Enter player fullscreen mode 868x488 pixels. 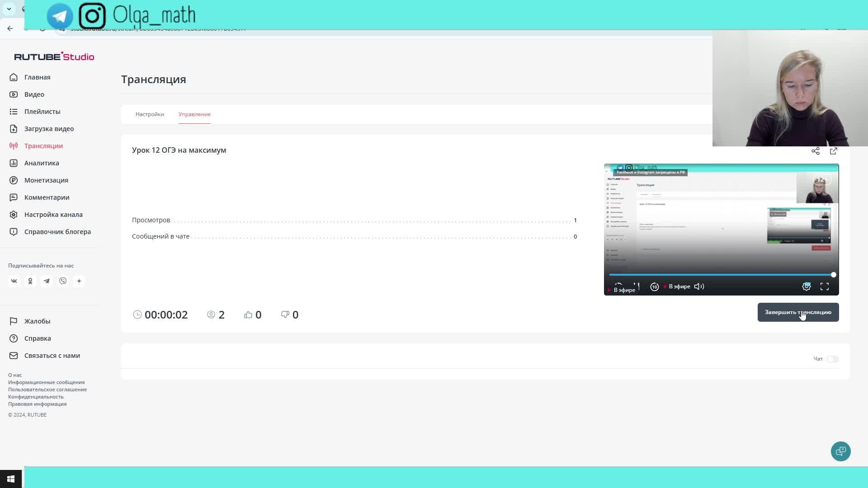(825, 286)
